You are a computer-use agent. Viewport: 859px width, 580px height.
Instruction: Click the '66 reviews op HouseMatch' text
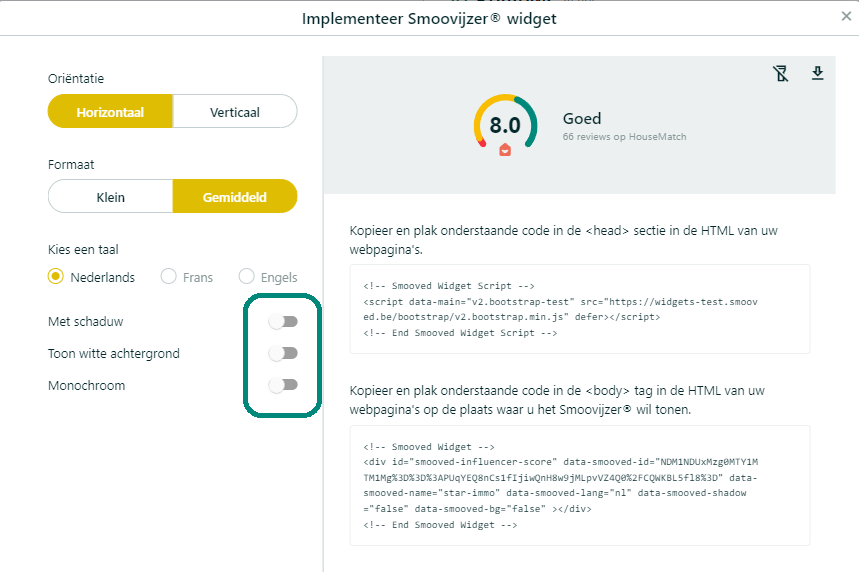pyautogui.click(x=625, y=137)
